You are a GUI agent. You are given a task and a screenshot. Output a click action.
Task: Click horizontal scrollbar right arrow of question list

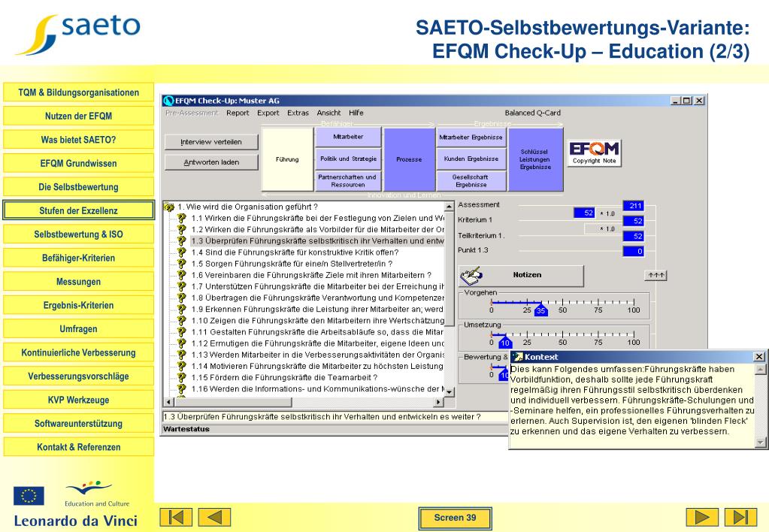438,402
